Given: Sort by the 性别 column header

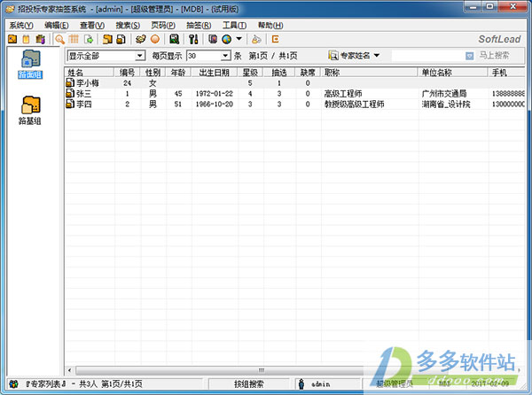Looking at the screenshot, I should pos(153,72).
